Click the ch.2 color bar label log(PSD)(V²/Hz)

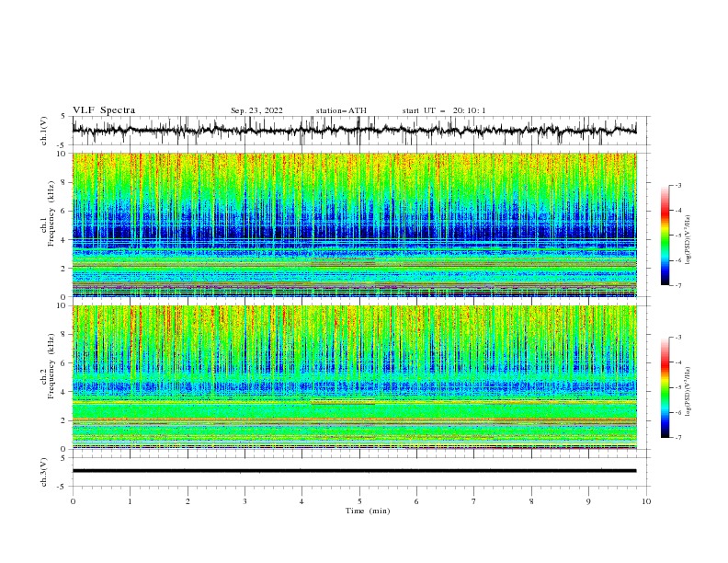pyautogui.click(x=688, y=392)
